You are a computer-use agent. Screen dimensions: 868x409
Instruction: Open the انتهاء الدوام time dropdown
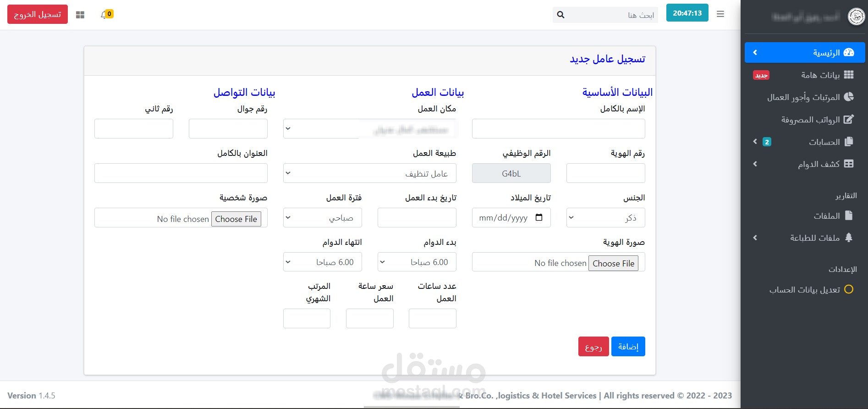click(x=323, y=262)
